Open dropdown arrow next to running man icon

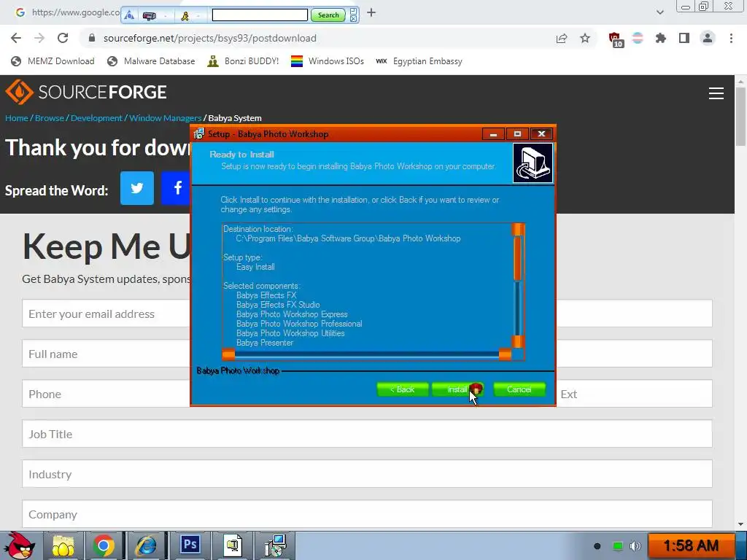[x=198, y=17]
